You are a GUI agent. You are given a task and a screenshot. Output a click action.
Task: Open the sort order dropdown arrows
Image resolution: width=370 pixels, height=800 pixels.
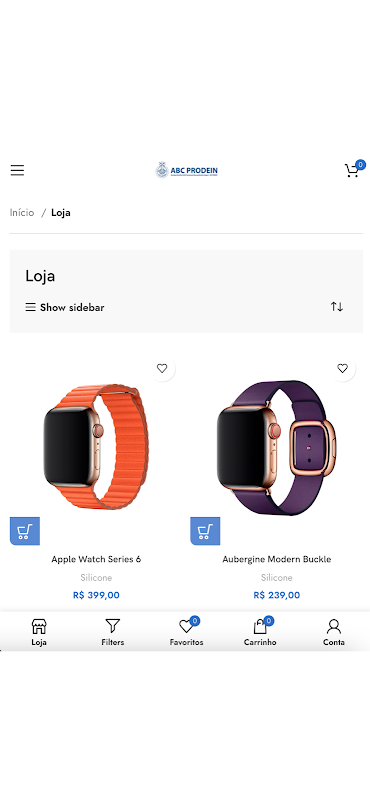coord(337,307)
